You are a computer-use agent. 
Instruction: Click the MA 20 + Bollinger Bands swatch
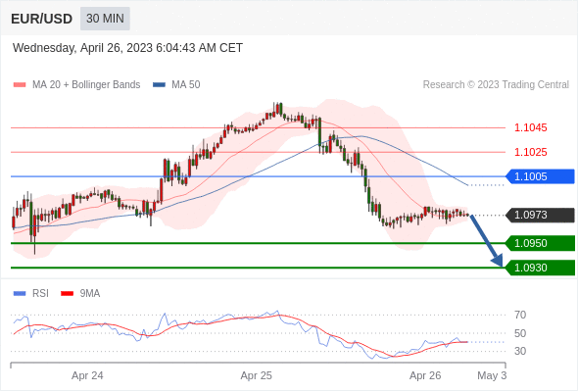point(20,85)
